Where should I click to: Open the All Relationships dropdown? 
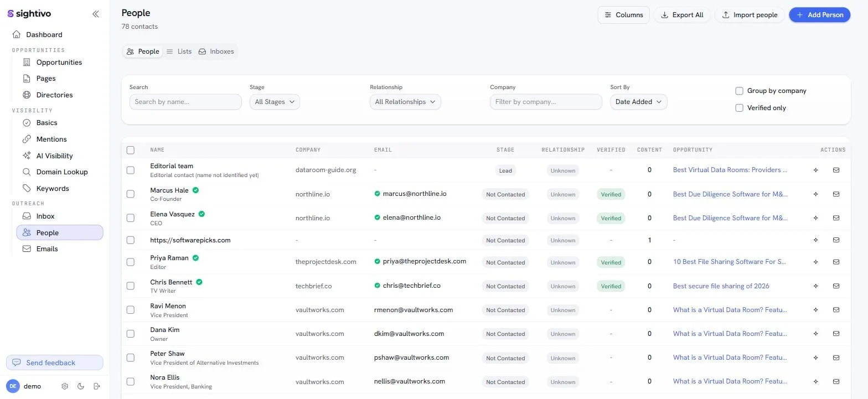pyautogui.click(x=405, y=102)
